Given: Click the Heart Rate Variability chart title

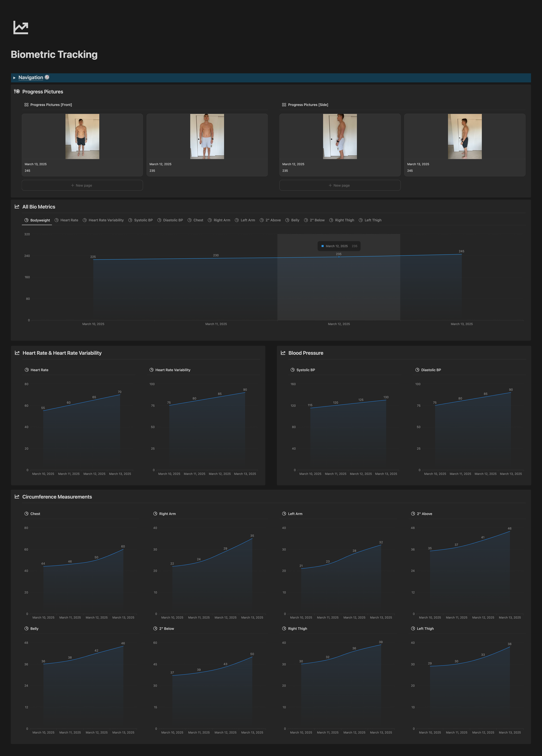Looking at the screenshot, I should [173, 370].
